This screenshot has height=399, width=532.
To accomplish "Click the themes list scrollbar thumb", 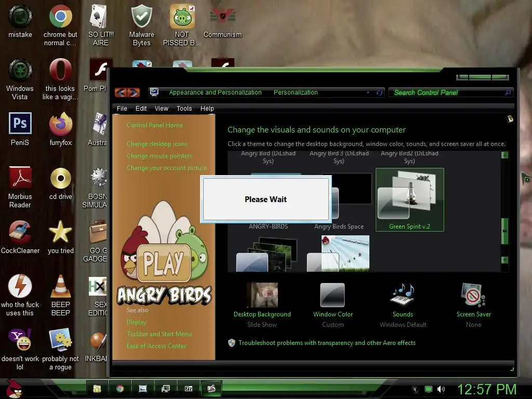I will coord(504,231).
